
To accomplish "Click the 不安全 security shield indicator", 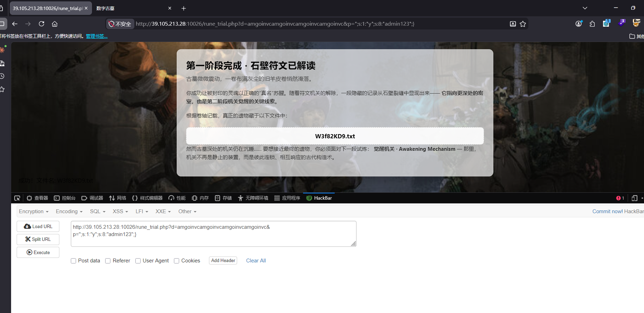I will [x=120, y=24].
